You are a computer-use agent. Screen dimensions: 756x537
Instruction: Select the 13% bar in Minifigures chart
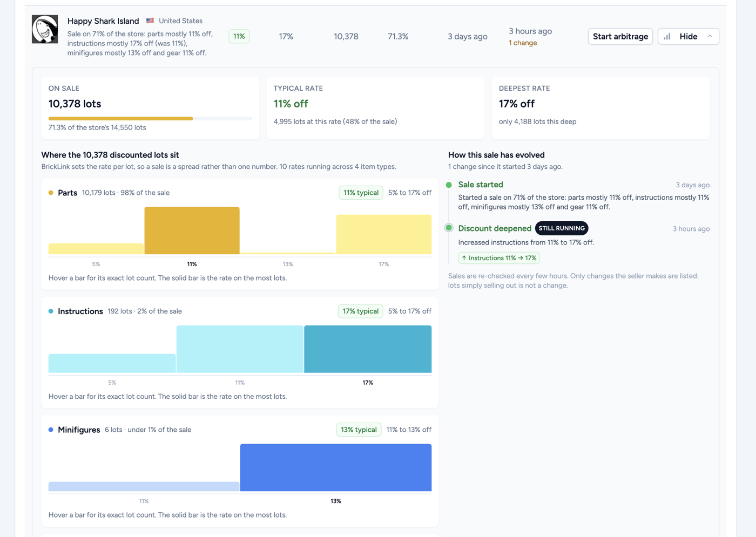pyautogui.click(x=336, y=467)
